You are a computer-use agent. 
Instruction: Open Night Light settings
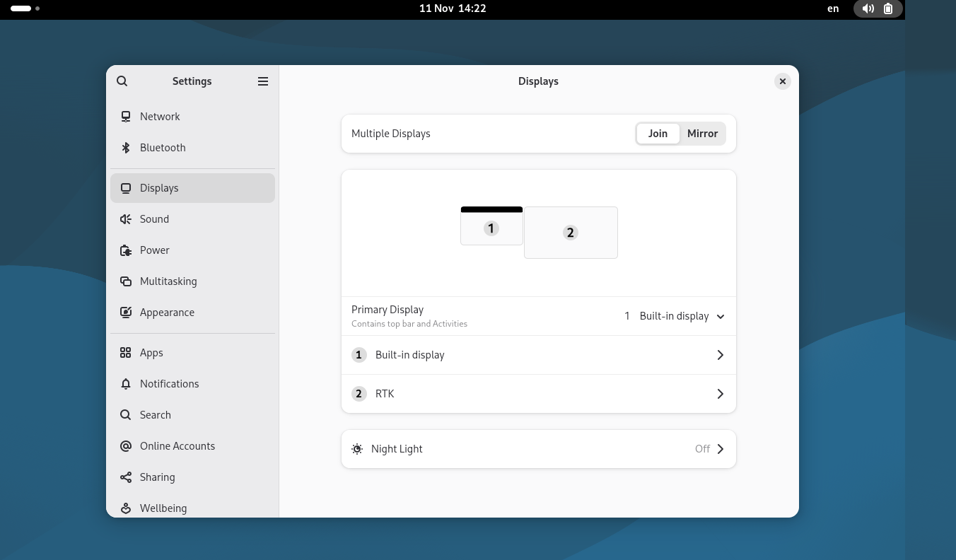(538, 449)
